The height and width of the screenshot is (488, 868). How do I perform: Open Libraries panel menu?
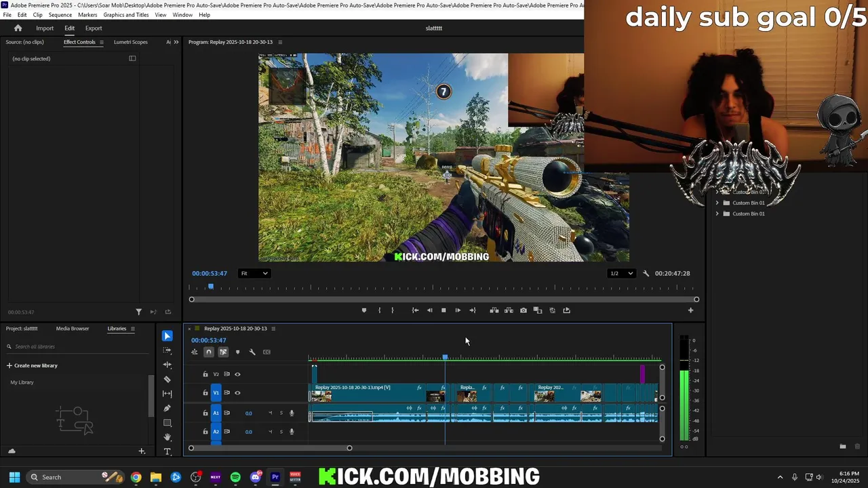(133, 329)
